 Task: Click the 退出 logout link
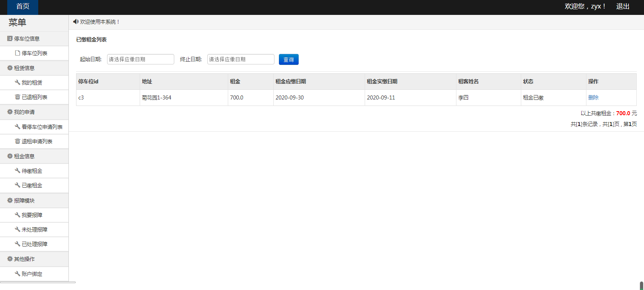pos(623,6)
